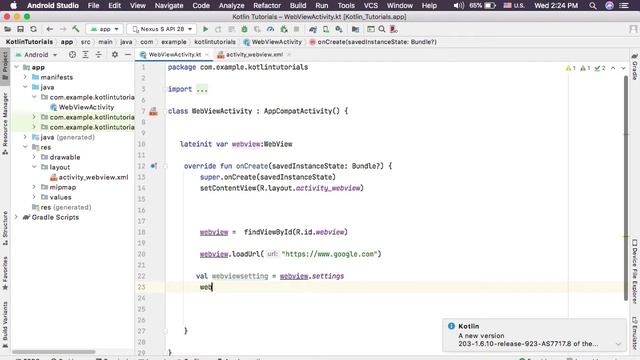Navigate forward with the right arrow icon
Image resolution: width=640 pixels, height=360 pixels.
[63, 29]
